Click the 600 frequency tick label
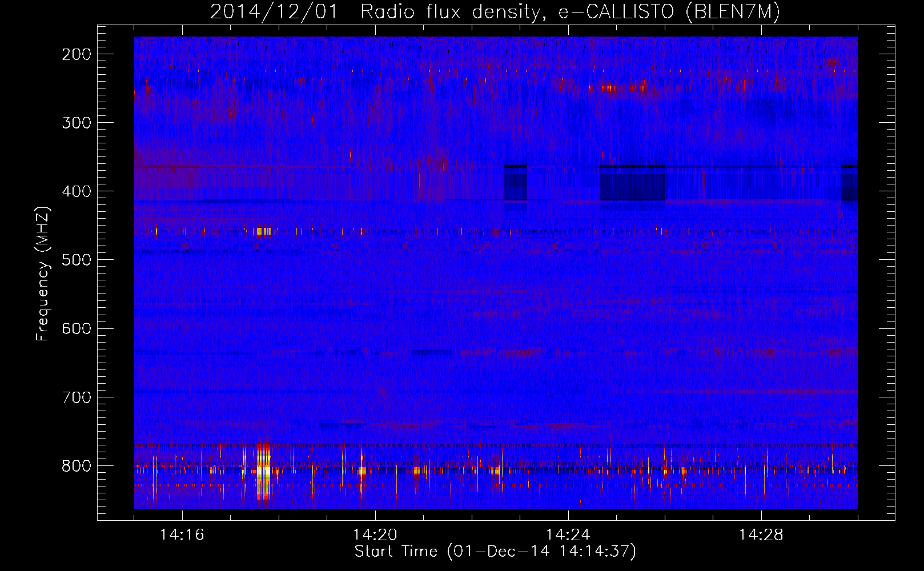The height and width of the screenshot is (571, 924). (77, 328)
